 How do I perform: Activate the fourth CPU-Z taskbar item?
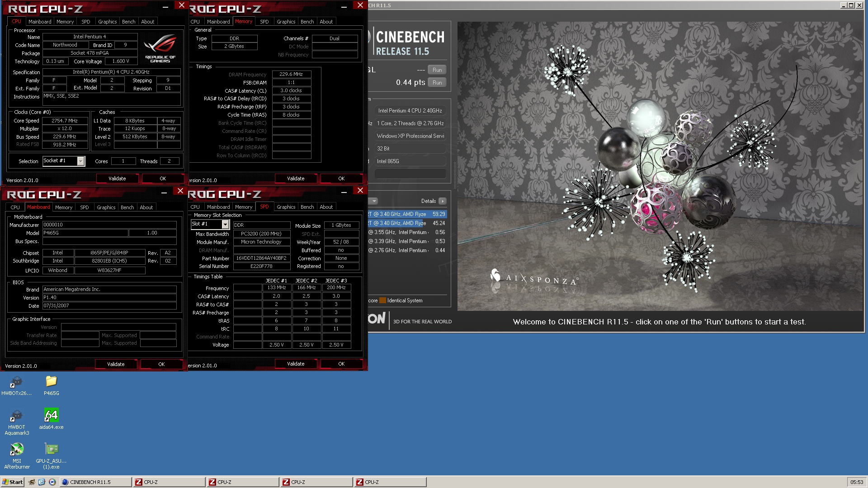(x=390, y=482)
